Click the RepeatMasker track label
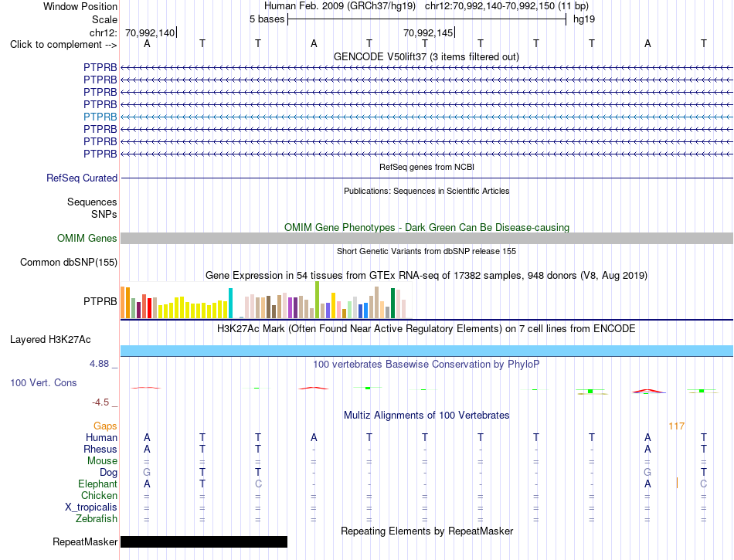The image size is (734, 560). tap(85, 541)
